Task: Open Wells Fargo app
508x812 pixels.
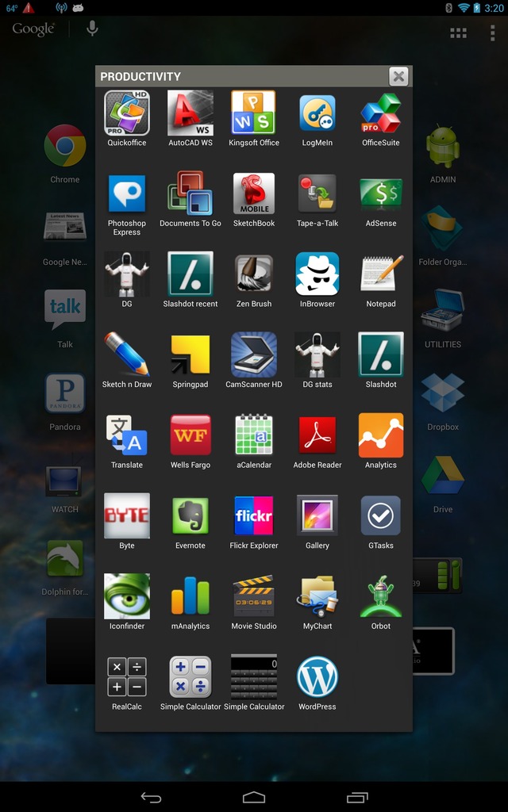Action: point(190,435)
